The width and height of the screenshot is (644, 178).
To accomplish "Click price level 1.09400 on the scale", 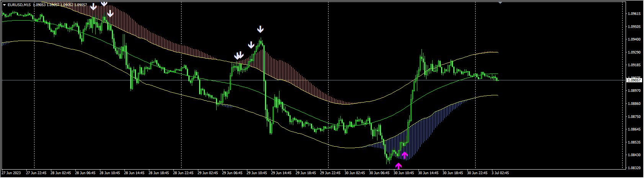I will (634, 39).
